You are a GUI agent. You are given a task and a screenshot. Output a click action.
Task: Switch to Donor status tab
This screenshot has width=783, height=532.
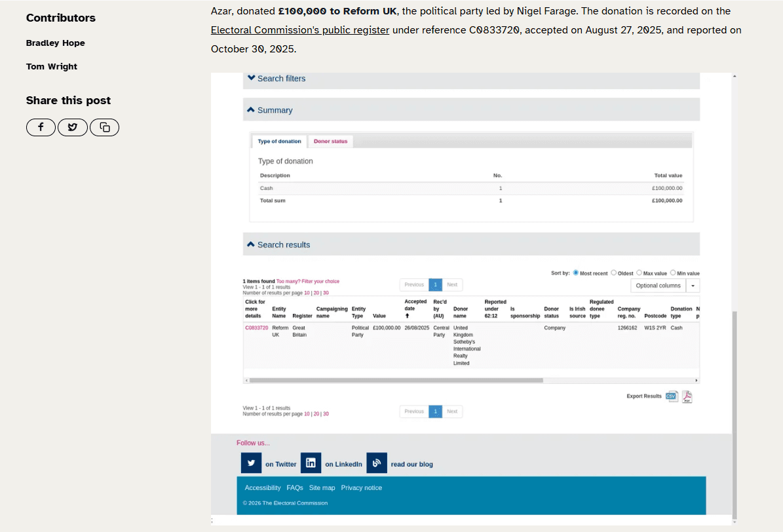330,142
